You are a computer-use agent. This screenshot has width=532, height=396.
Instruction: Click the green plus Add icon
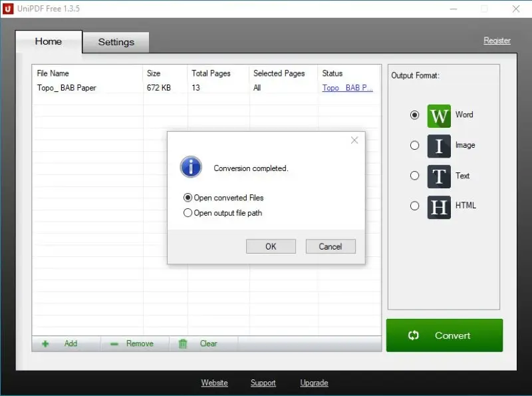45,343
